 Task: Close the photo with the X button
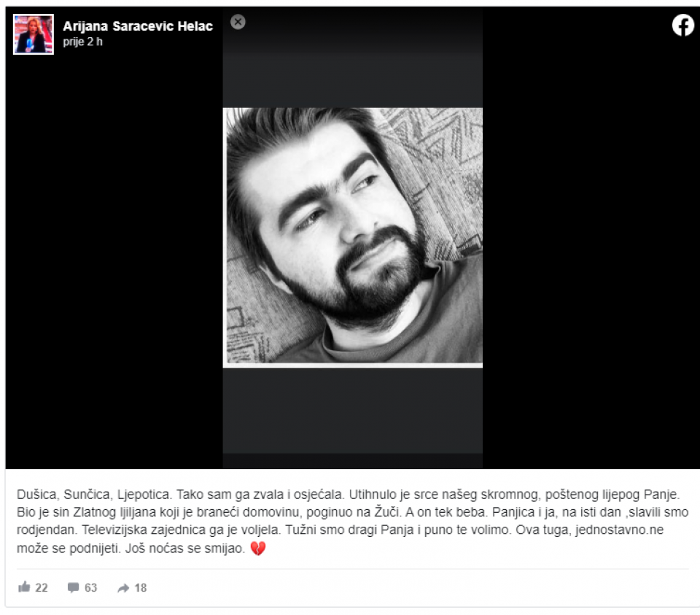[x=238, y=22]
